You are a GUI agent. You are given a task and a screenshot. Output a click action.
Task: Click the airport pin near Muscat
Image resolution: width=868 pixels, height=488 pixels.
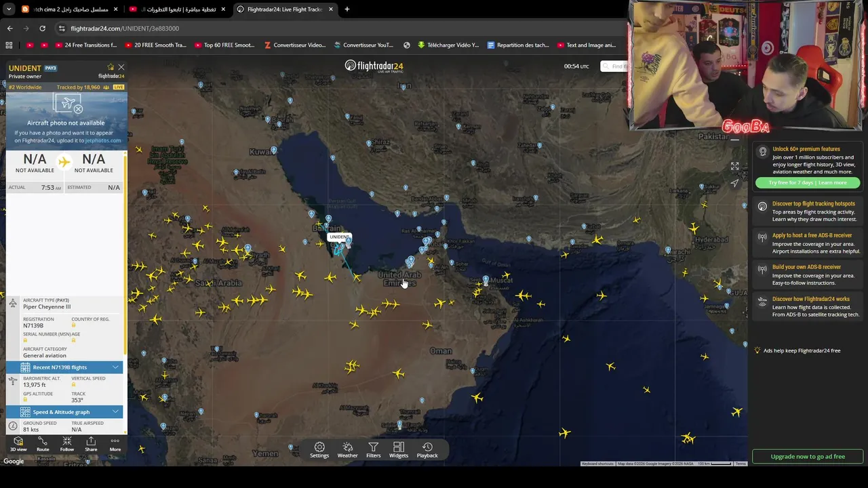[486, 279]
